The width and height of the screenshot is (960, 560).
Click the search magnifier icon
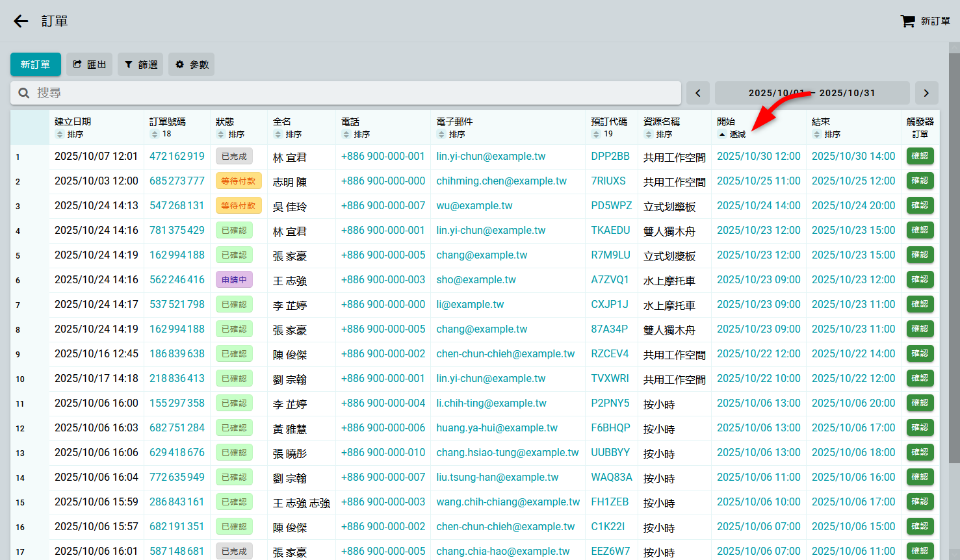click(24, 93)
